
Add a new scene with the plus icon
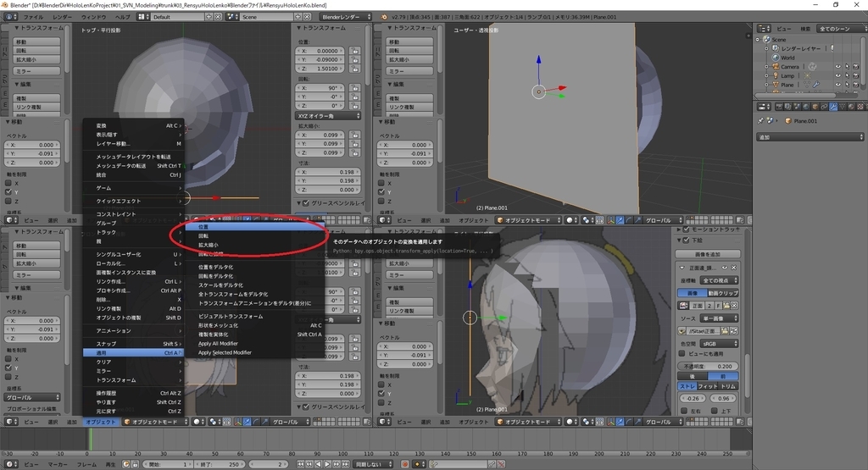298,17
